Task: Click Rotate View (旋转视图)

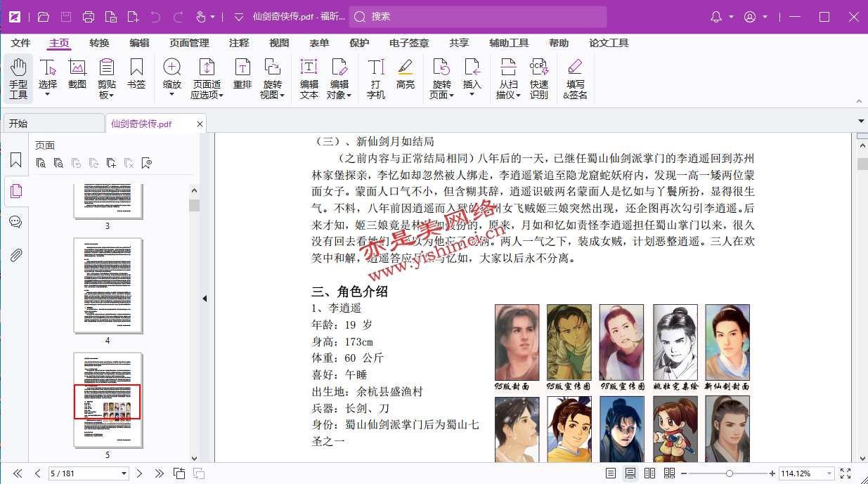Action: [x=273, y=78]
